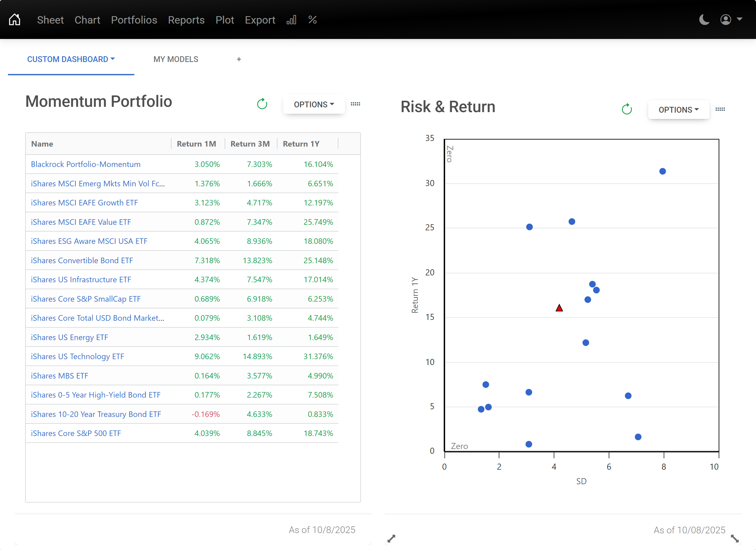
Task: Toggle dark mode with moon icon
Action: click(x=704, y=20)
